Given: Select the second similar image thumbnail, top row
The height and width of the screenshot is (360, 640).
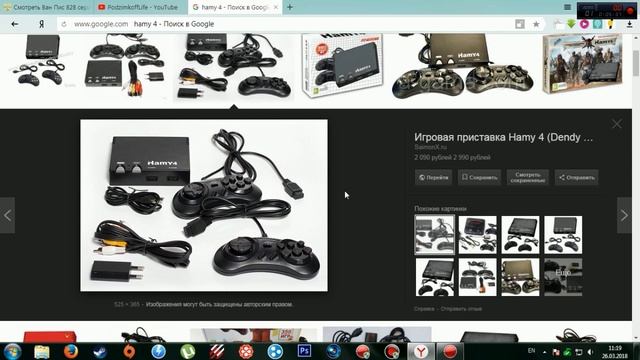Looking at the screenshot, I should click(x=478, y=235).
